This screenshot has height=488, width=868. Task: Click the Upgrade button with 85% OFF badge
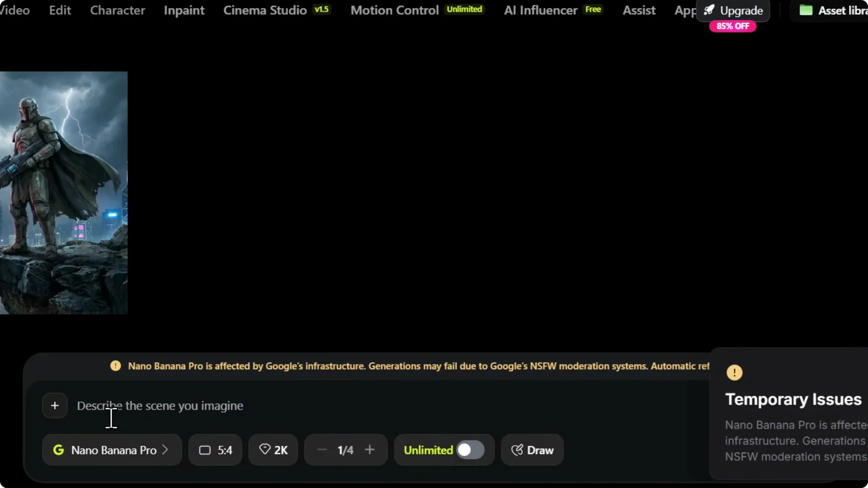(733, 10)
